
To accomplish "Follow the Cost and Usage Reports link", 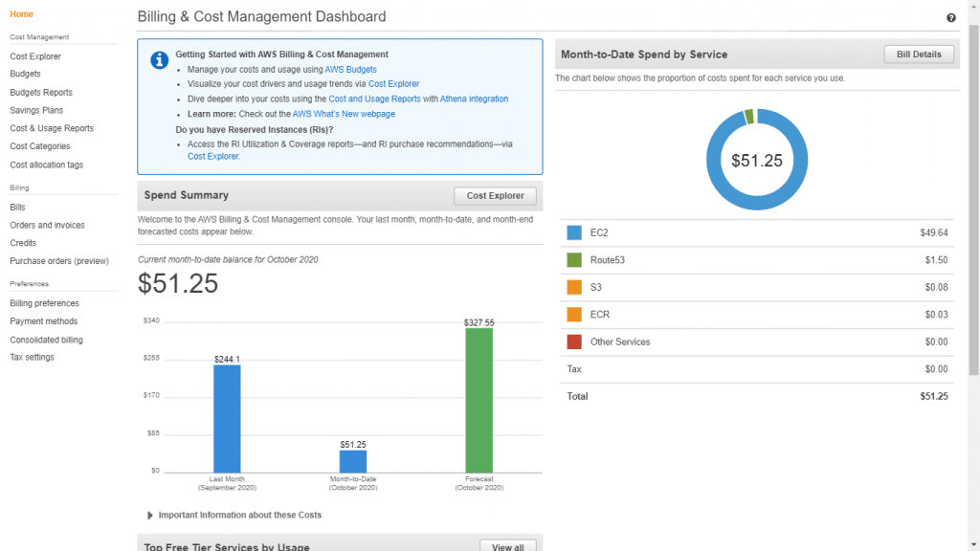I will point(374,99).
